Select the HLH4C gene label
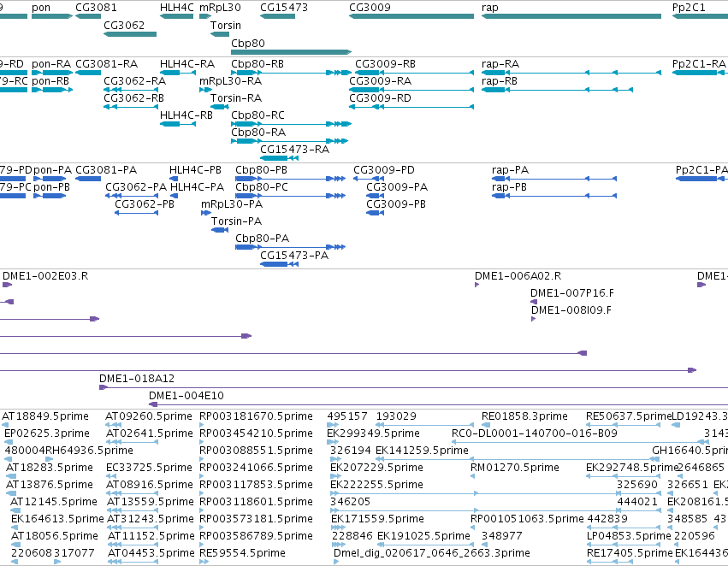 [x=177, y=8]
